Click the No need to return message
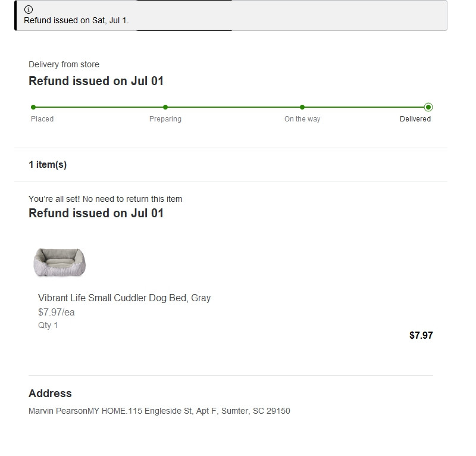476x456 pixels. click(105, 199)
